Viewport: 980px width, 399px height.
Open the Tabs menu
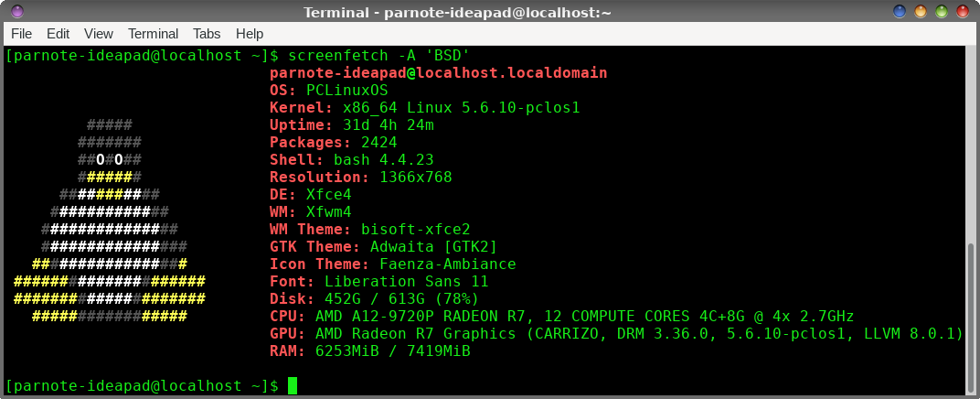[207, 34]
